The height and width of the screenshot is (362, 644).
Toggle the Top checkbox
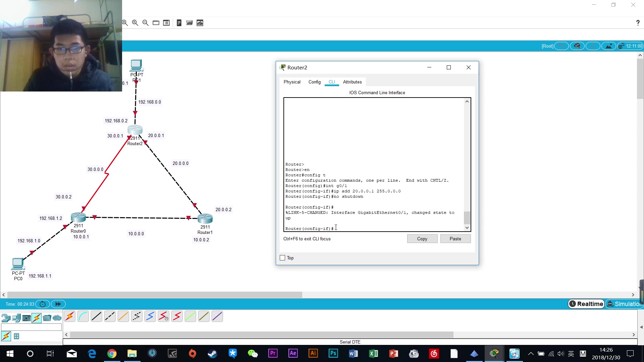click(282, 258)
